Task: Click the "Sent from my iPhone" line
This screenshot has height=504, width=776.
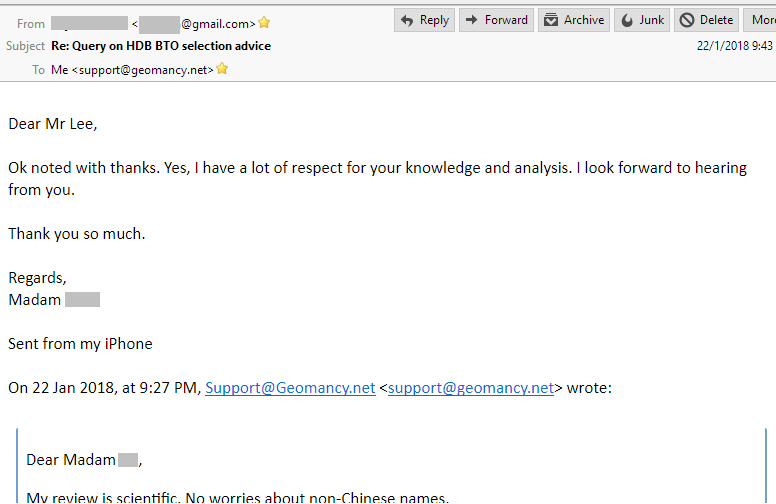Action: (80, 344)
